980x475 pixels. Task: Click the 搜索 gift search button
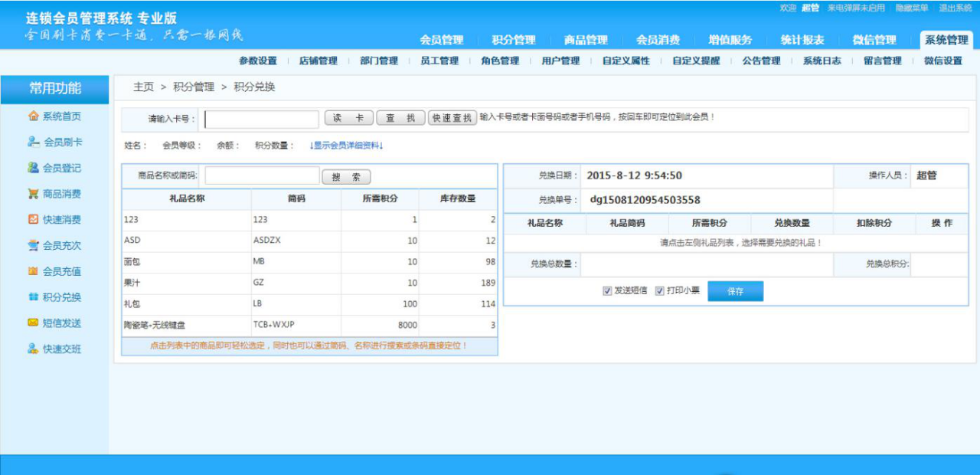click(x=346, y=177)
